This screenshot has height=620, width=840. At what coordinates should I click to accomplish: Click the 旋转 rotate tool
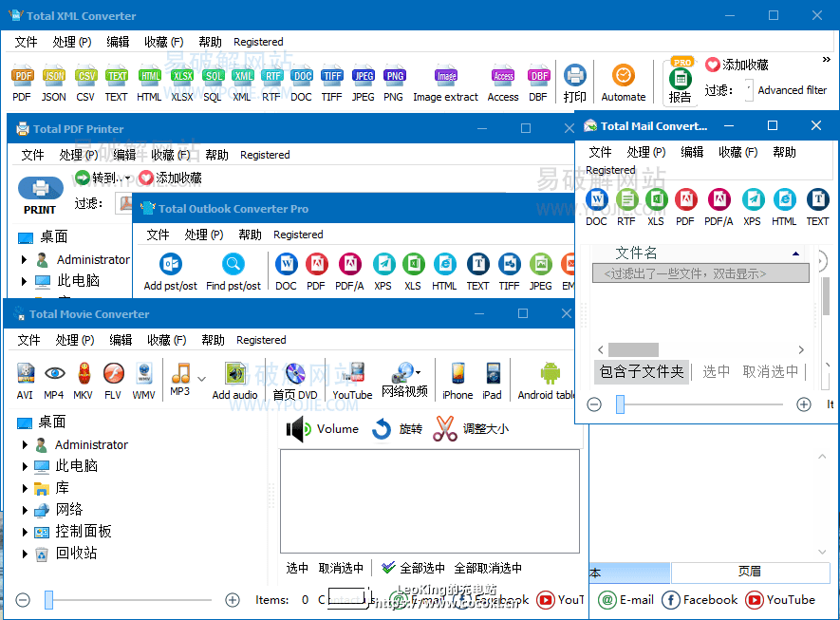(x=397, y=429)
